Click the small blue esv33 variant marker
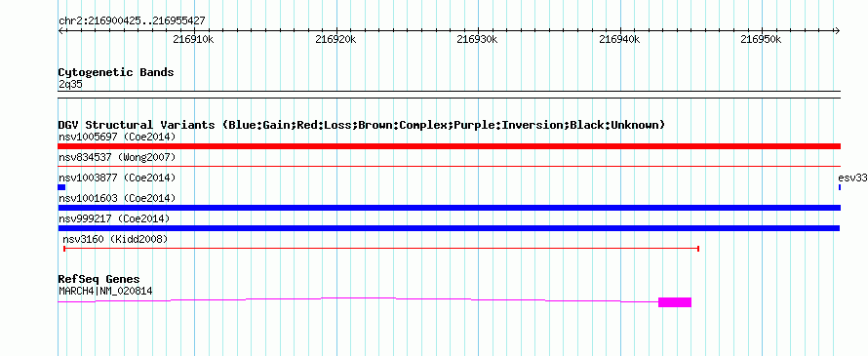This screenshot has height=356, width=868. pyautogui.click(x=839, y=187)
